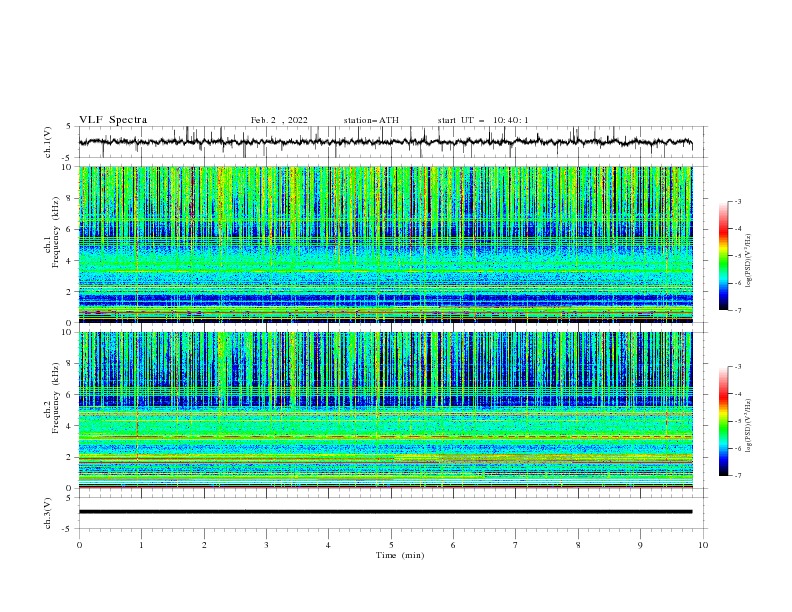Select the date text "Feb. 2 , 2022"
This screenshot has height=612, width=792.
(x=279, y=120)
